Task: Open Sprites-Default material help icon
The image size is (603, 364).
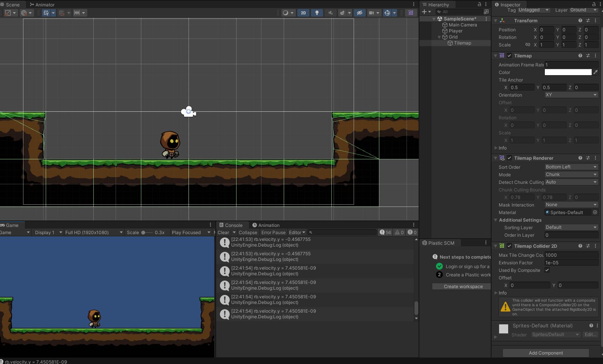Action: (591, 325)
